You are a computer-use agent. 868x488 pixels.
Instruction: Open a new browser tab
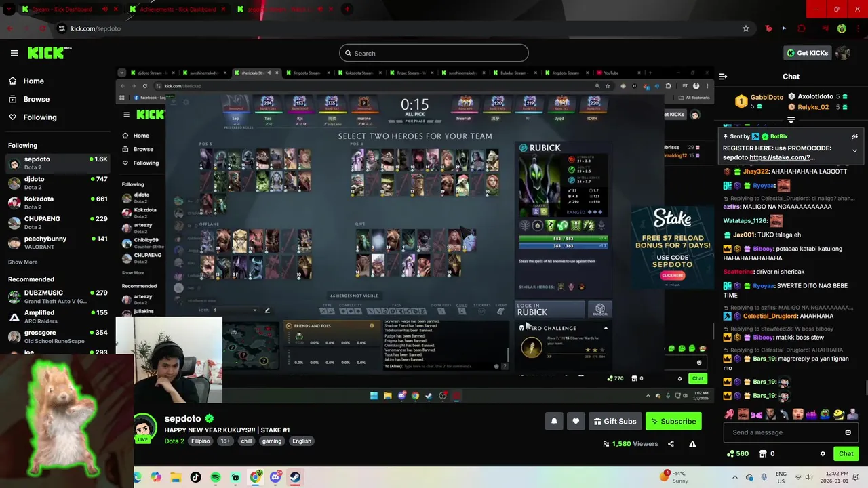click(347, 9)
